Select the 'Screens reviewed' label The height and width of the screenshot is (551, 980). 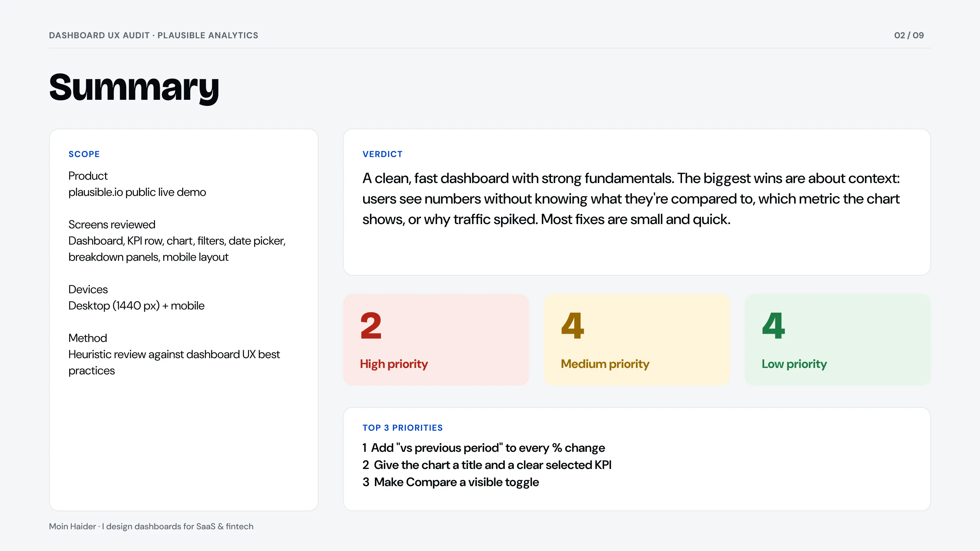(112, 224)
